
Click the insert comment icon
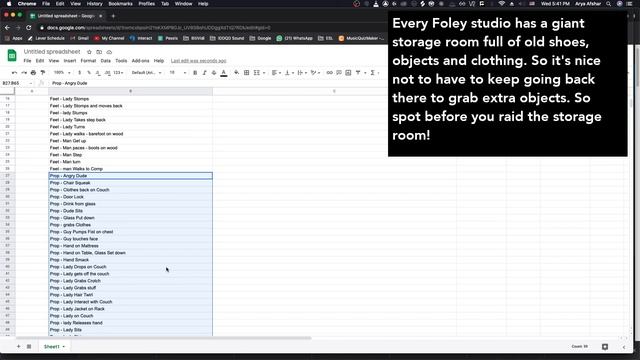[339, 73]
